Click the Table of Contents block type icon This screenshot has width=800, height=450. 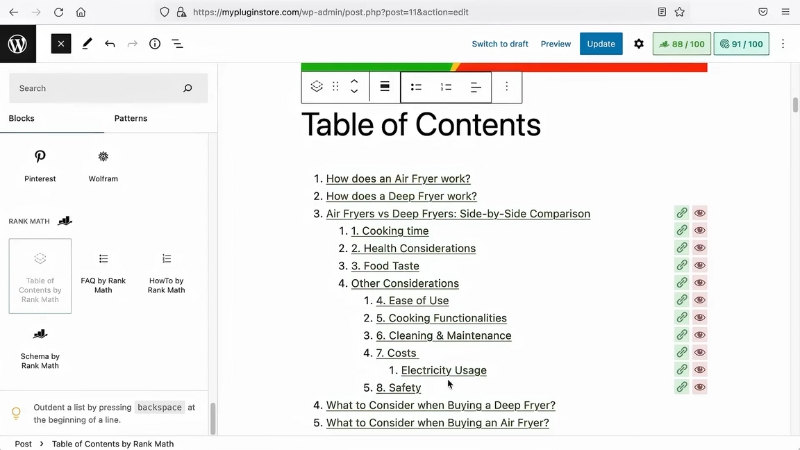316,87
